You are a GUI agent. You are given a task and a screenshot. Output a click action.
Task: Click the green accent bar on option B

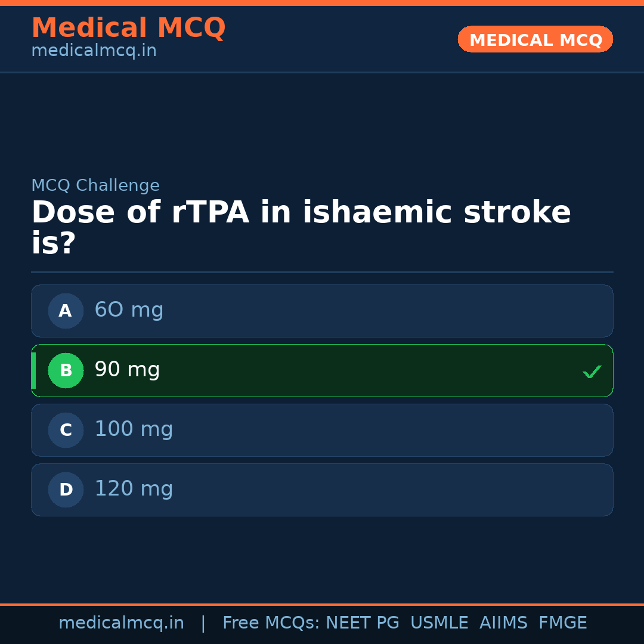point(33,370)
